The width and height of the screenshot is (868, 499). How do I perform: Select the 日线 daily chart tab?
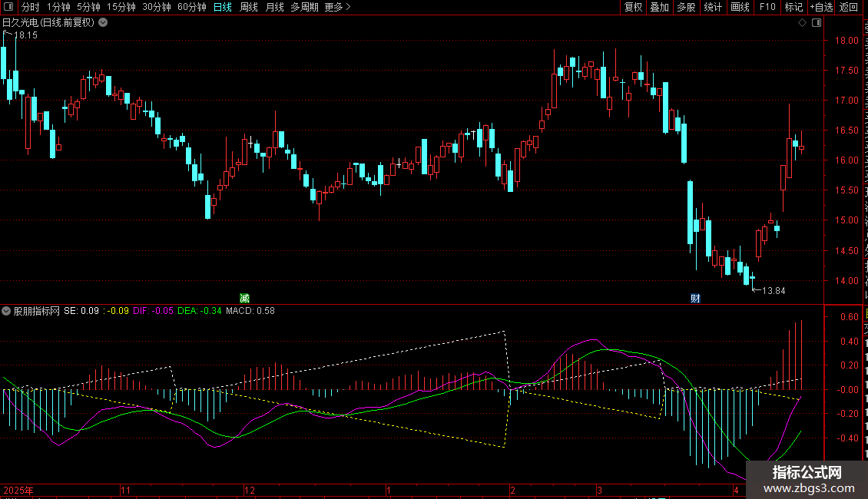[x=223, y=7]
